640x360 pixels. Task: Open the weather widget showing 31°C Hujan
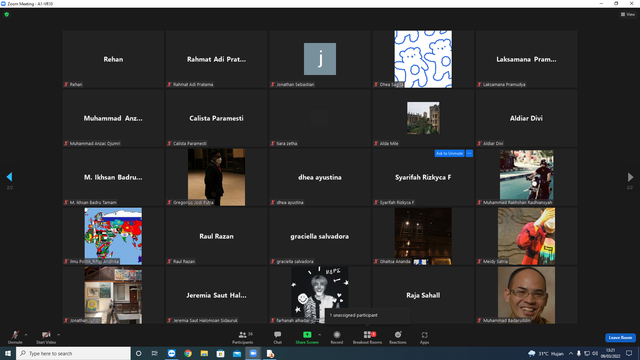(546, 353)
